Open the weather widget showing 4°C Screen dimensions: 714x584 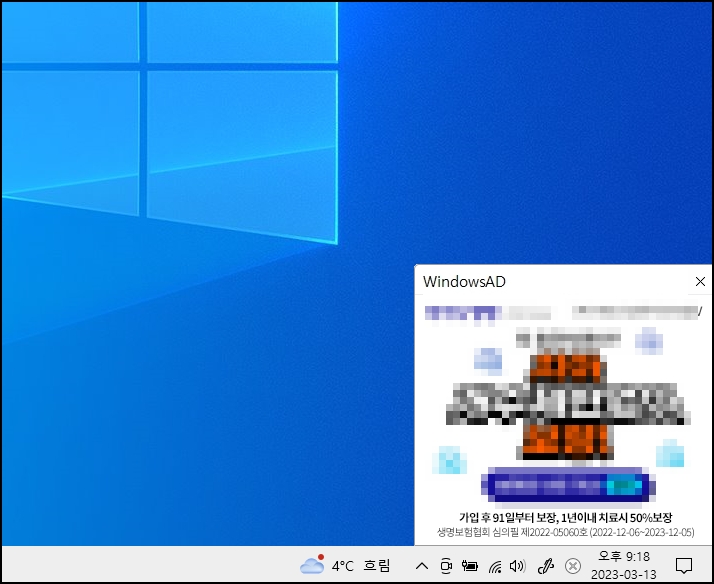click(x=346, y=566)
